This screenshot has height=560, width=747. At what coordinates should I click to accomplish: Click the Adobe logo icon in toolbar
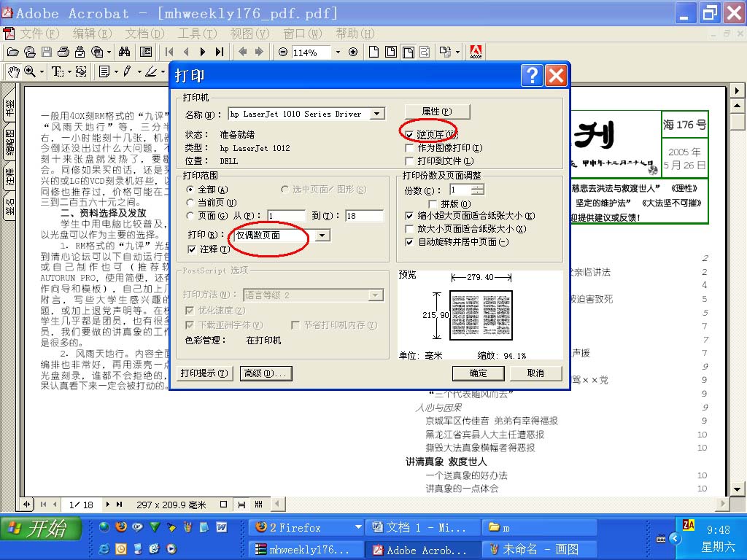coord(476,52)
